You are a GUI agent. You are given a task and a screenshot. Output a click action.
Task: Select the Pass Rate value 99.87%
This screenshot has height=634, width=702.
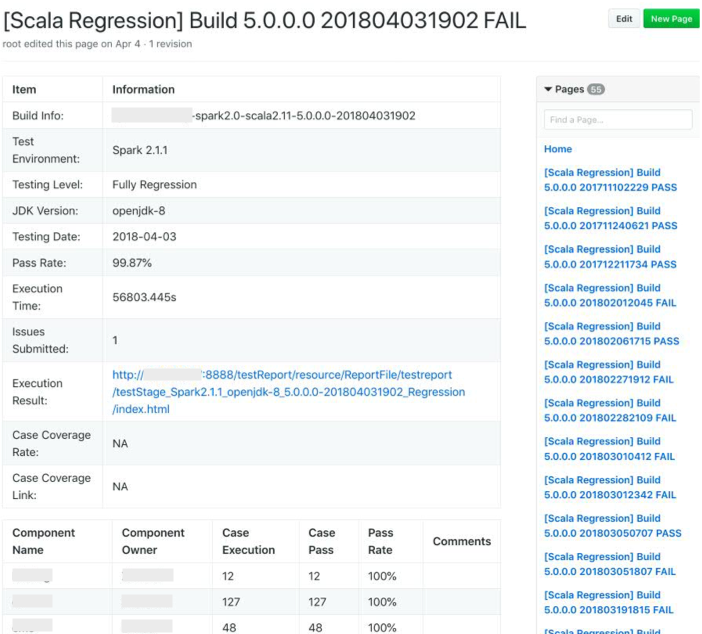point(132,263)
